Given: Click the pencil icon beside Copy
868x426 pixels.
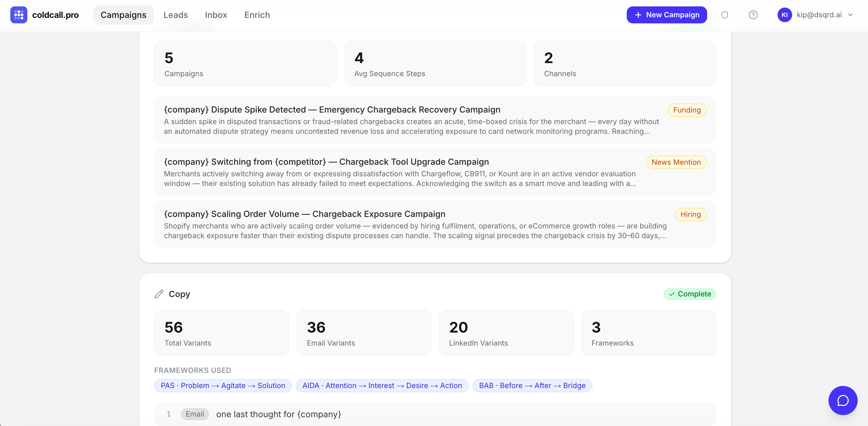Looking at the screenshot, I should point(159,294).
